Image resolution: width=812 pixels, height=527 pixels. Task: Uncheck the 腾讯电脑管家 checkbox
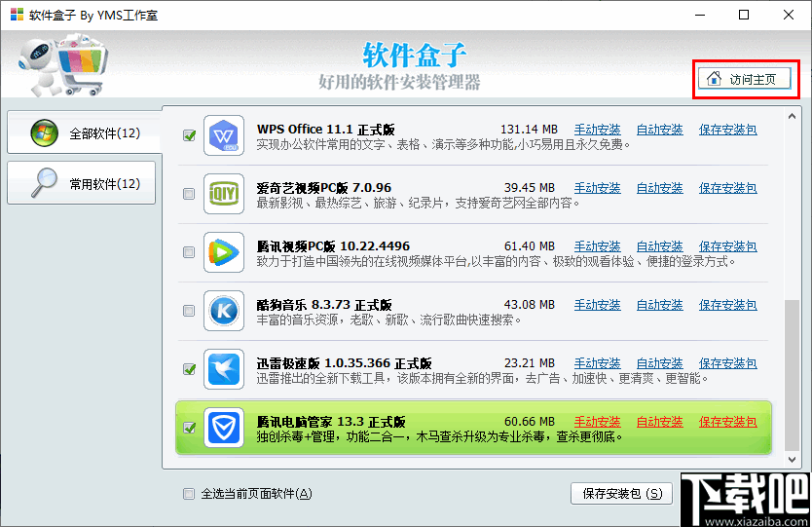(189, 428)
